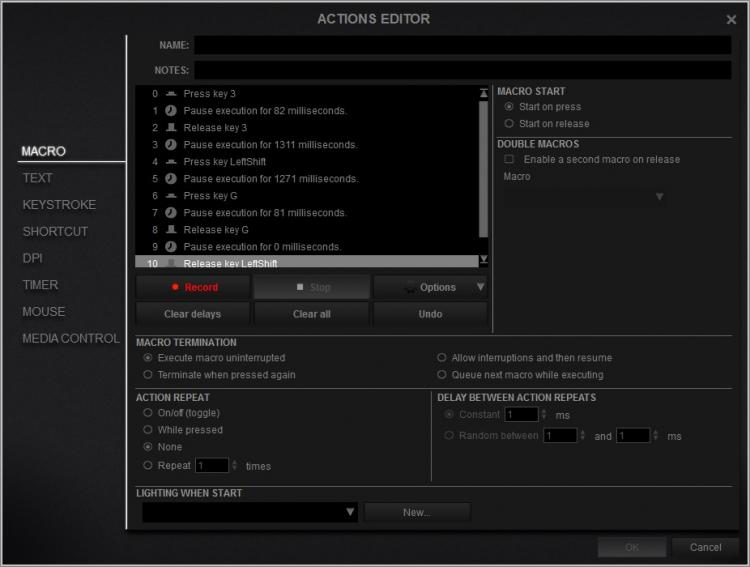
Task: Click Clear delays button
Action: pyautogui.click(x=193, y=314)
